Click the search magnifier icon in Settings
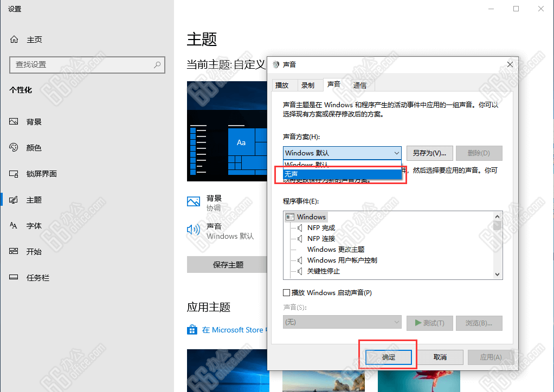Viewport: 554px width, 392px height. click(x=157, y=64)
